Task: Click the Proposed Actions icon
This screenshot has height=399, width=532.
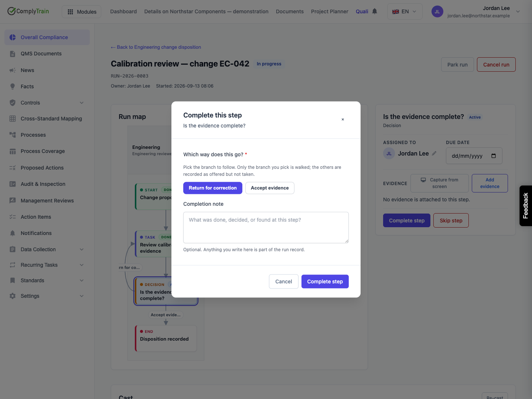Action: click(13, 168)
